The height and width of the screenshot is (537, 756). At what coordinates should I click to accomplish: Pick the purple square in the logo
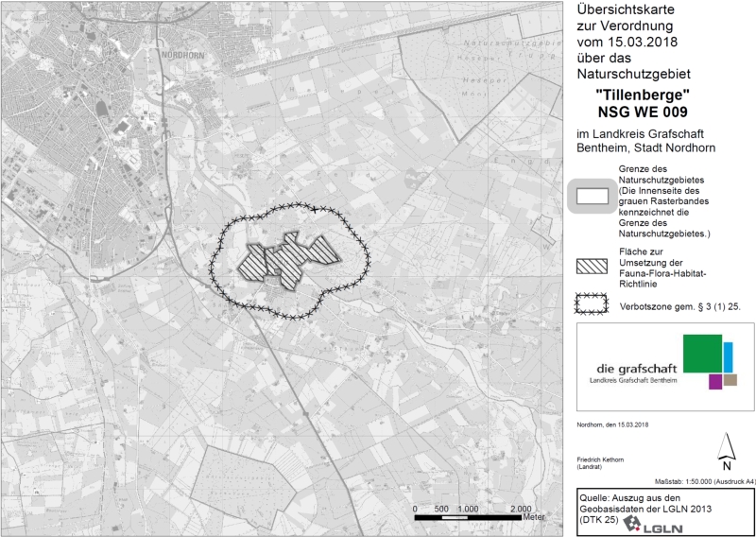(715, 381)
